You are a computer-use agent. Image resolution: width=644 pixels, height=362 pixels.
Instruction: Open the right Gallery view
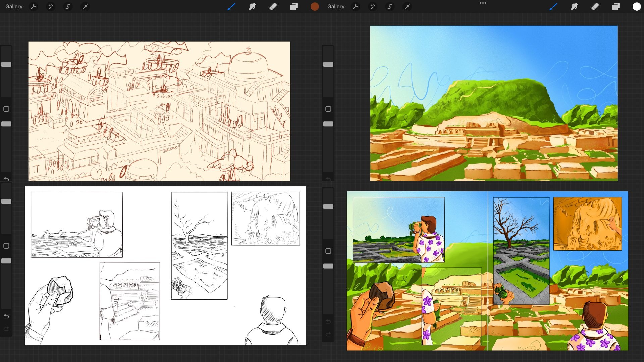pos(336,7)
